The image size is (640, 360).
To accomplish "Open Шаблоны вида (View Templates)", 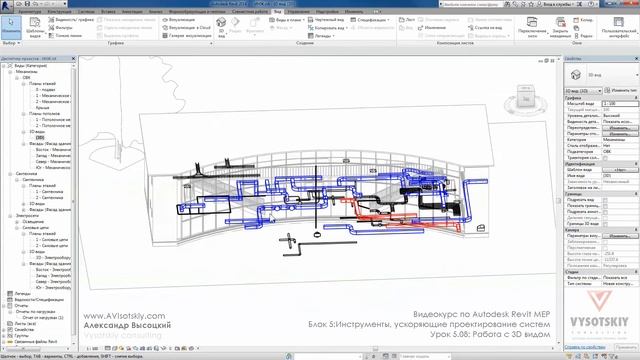I will 35,27.
